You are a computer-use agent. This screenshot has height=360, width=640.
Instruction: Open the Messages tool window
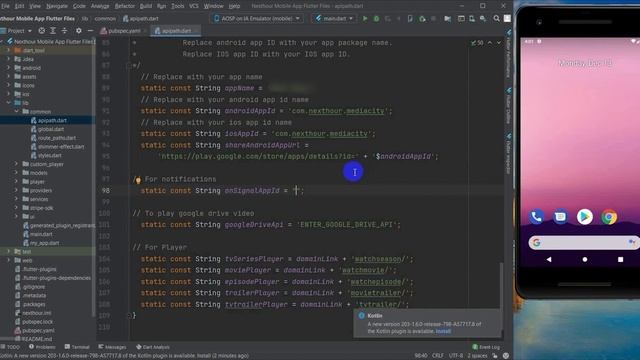coord(112,347)
